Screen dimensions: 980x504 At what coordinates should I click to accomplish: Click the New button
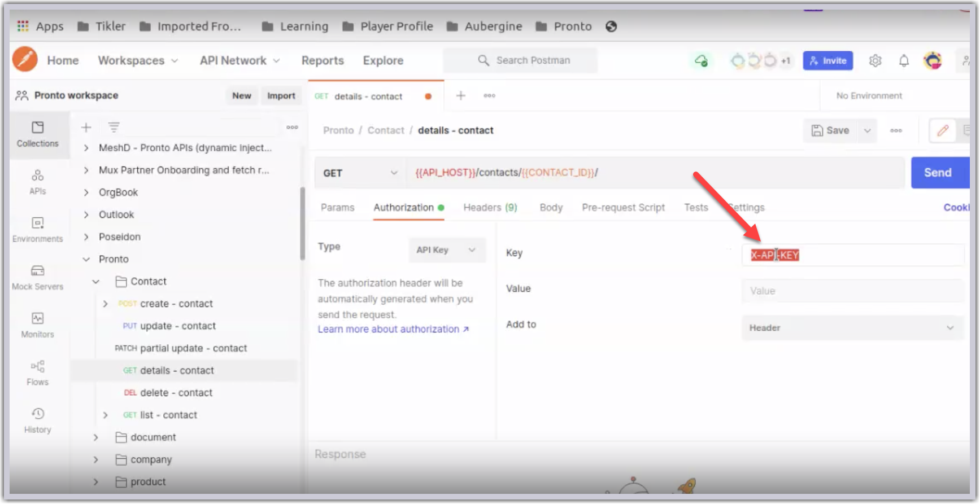tap(242, 96)
